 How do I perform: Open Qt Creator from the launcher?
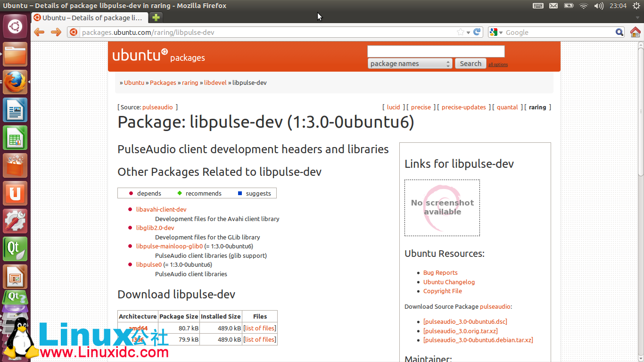tap(15, 249)
